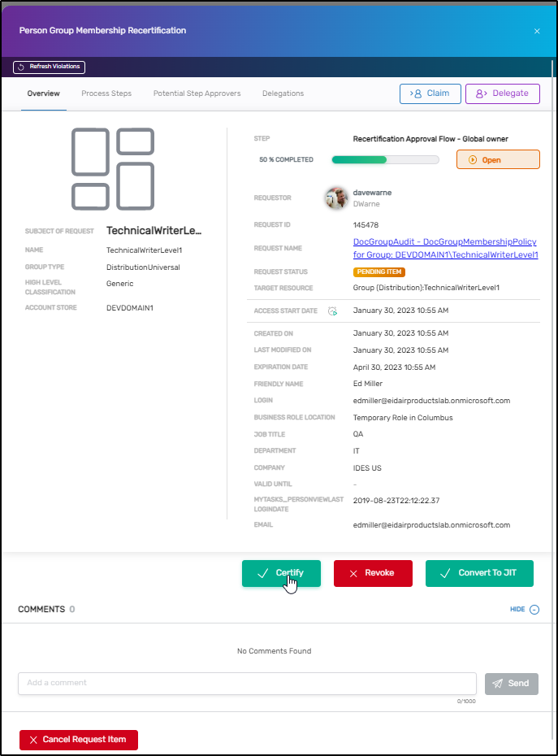Click the group layout icon
This screenshot has width=558, height=756.
[x=113, y=168]
